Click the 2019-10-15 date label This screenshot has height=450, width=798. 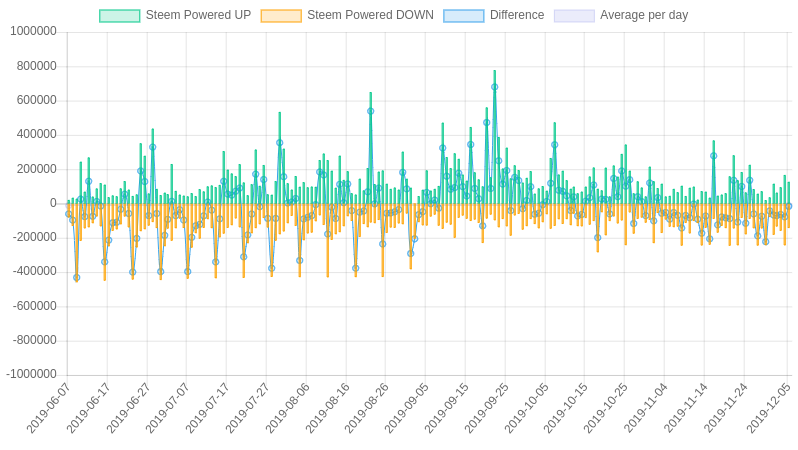click(565, 408)
